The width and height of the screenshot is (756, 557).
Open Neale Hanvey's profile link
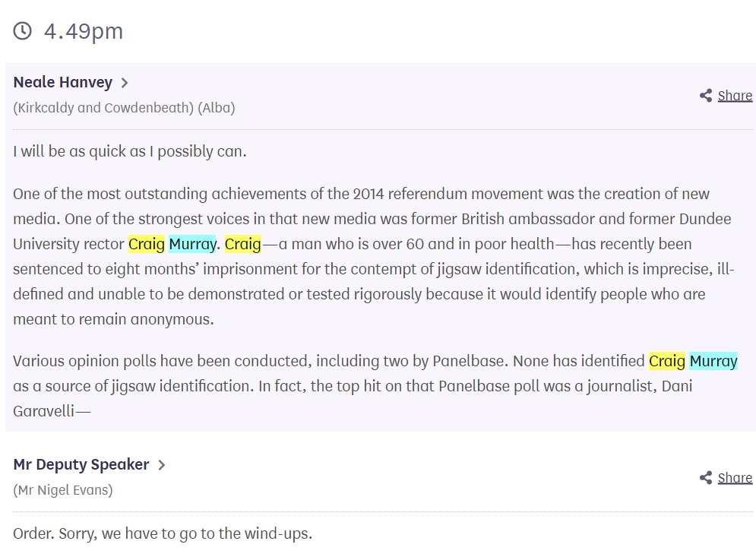(x=62, y=83)
